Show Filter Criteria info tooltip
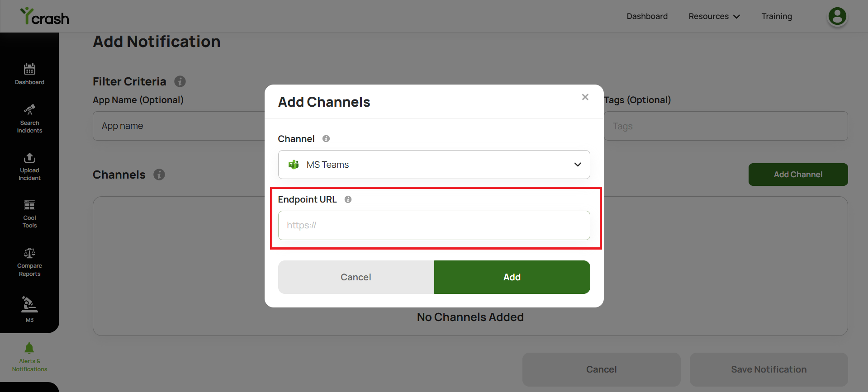The image size is (868, 392). tap(180, 81)
